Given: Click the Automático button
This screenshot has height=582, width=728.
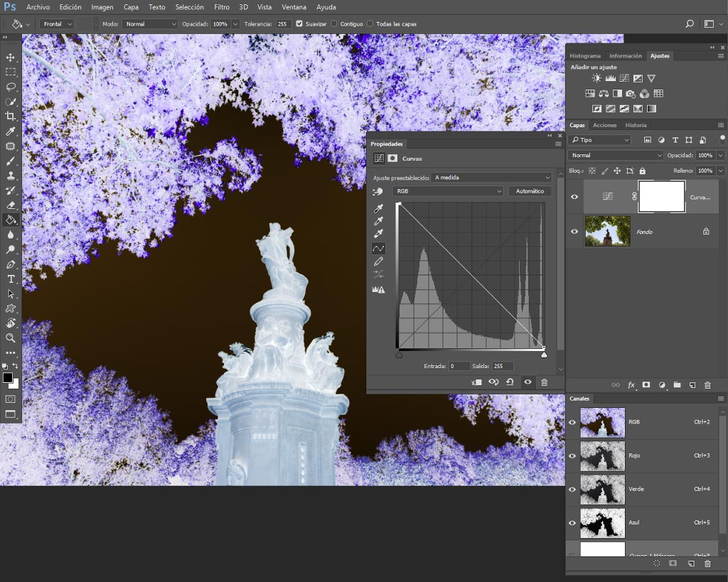Looking at the screenshot, I should pos(530,191).
